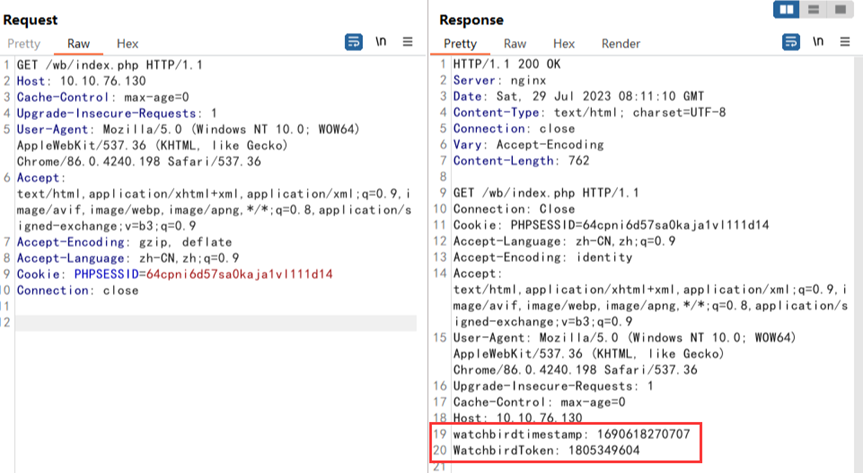The width and height of the screenshot is (863, 473).
Task: Open the Hex tab in Request panel
Action: click(127, 44)
